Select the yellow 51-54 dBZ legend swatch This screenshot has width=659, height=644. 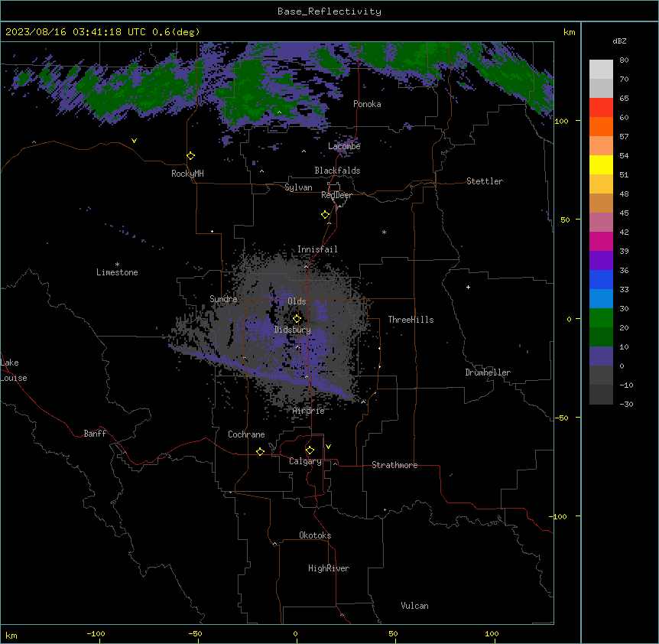coord(601,164)
